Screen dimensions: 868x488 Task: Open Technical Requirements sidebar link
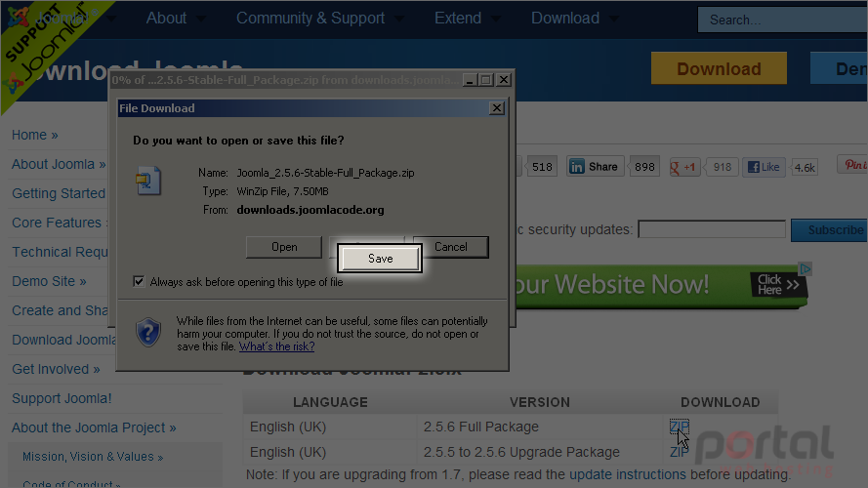(x=60, y=253)
